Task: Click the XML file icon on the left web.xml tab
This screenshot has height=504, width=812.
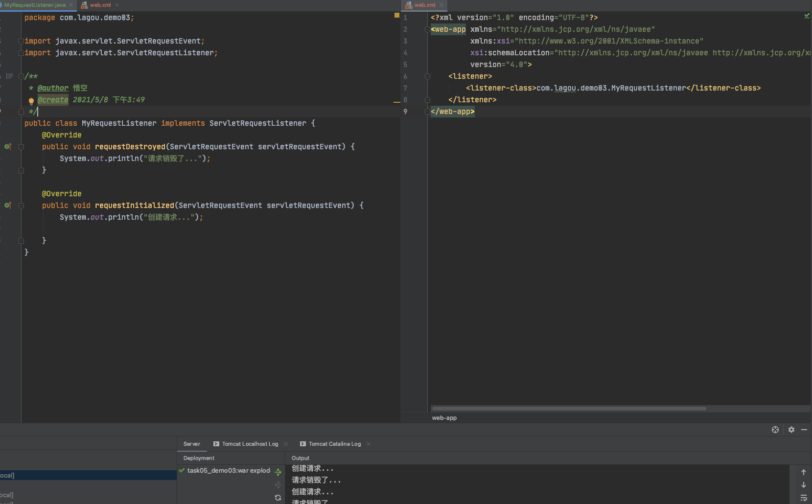Action: 84,5
